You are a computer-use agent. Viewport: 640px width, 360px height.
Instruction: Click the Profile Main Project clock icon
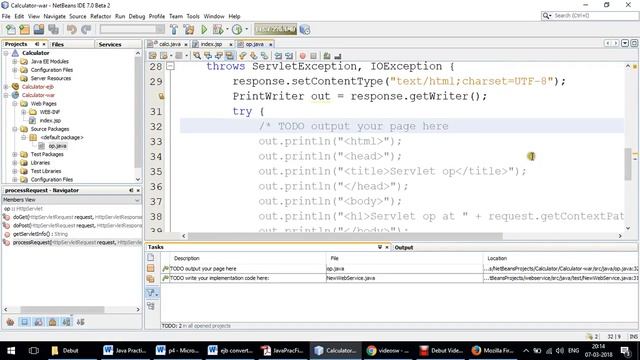pyautogui.click(x=237, y=29)
